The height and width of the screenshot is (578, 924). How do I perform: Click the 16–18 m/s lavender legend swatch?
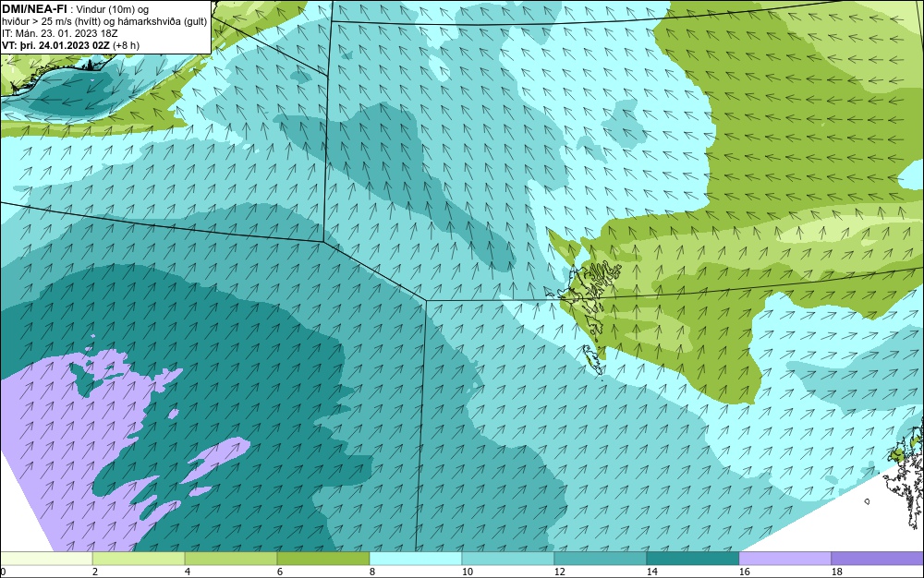pos(784,558)
